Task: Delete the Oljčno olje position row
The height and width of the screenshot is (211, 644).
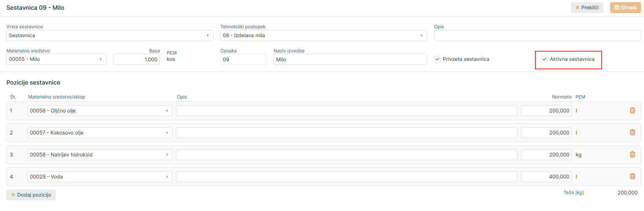Action: [x=632, y=110]
